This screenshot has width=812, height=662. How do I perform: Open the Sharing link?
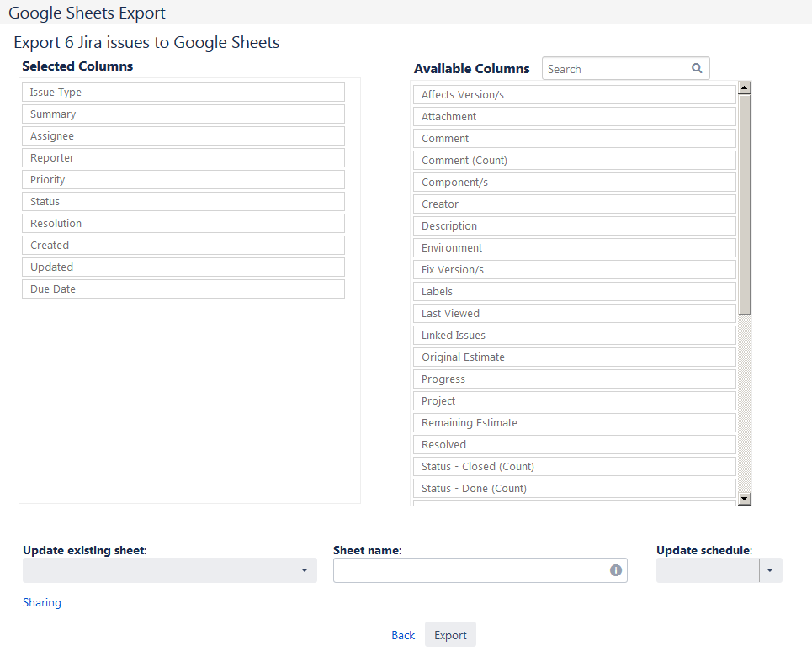click(x=42, y=602)
